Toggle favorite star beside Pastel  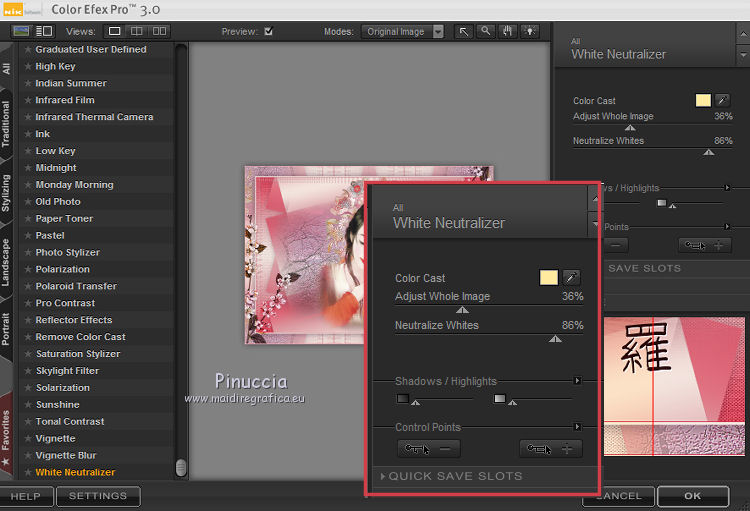pos(28,235)
